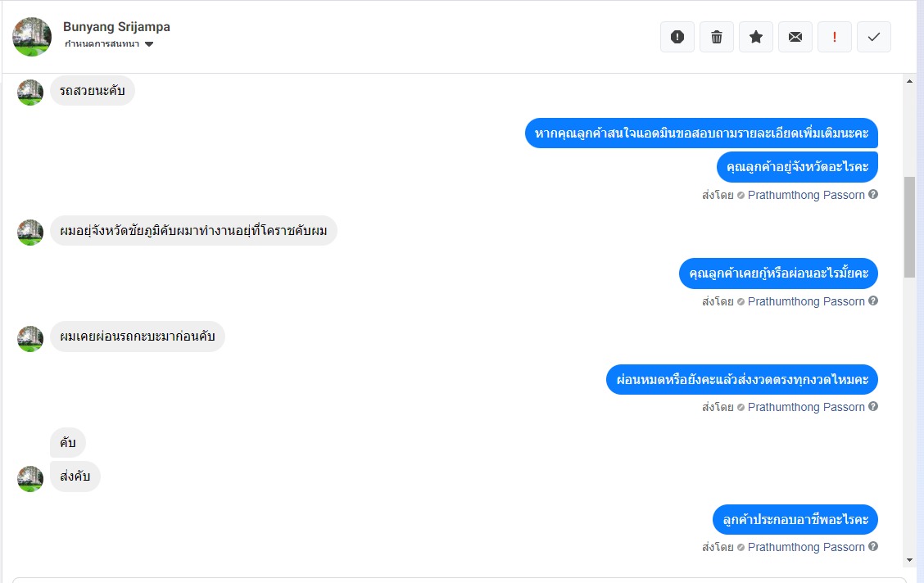
Task: Click the spam report exclamation circle icon
Action: click(x=677, y=37)
